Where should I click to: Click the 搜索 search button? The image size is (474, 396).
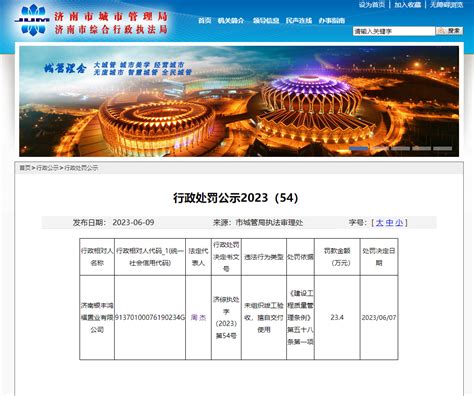[x=449, y=31]
